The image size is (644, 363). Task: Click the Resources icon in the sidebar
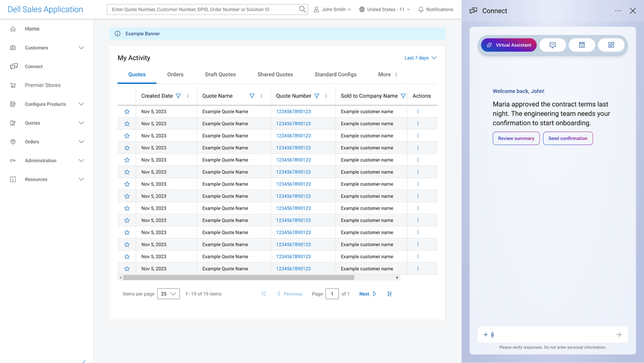pyautogui.click(x=13, y=179)
